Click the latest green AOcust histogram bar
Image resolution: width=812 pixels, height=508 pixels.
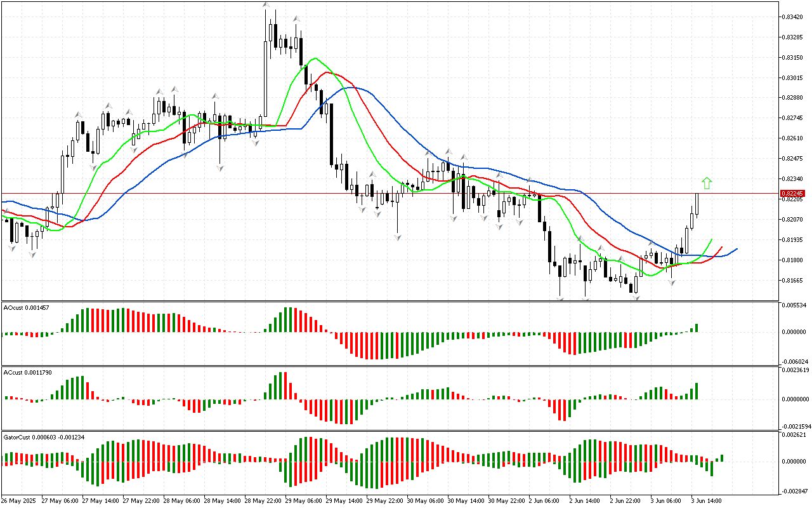click(696, 328)
